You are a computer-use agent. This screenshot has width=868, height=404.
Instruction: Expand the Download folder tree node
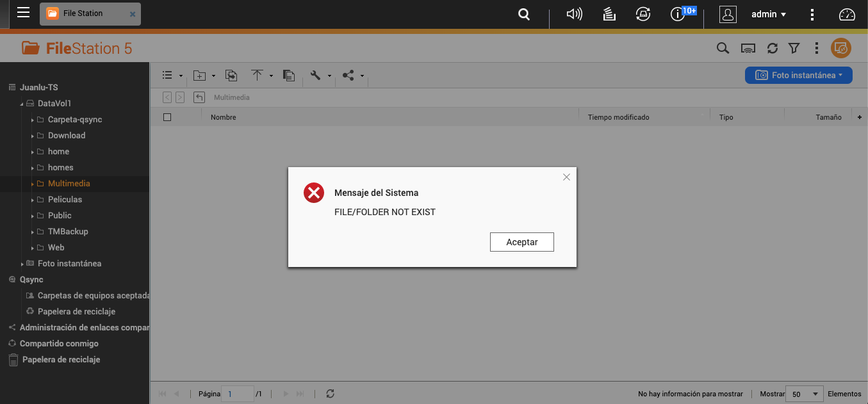click(33, 136)
